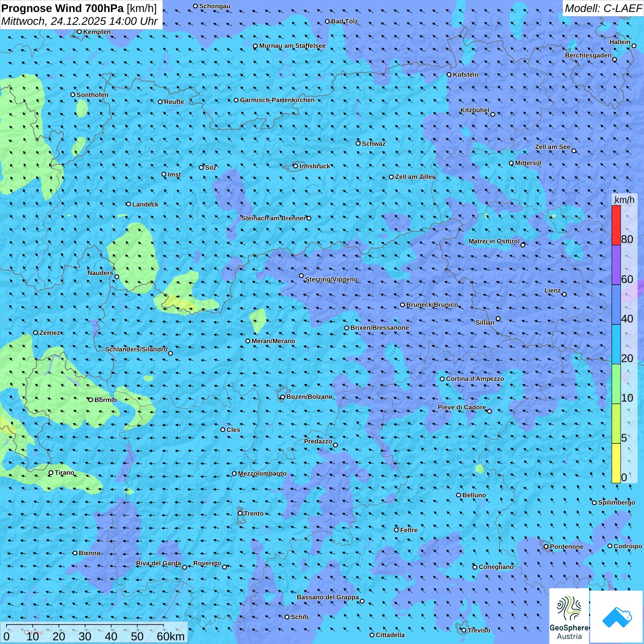Click the red 80 km/h legend color
This screenshot has height=644, width=644.
pyautogui.click(x=616, y=225)
